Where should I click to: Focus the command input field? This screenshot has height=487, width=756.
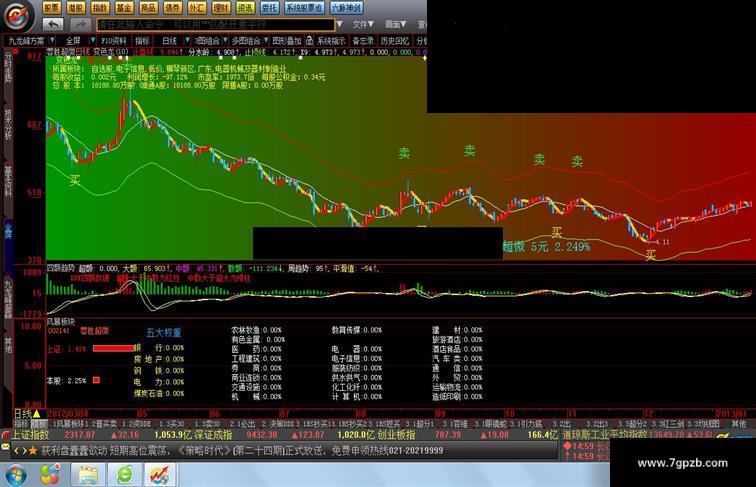point(216,24)
